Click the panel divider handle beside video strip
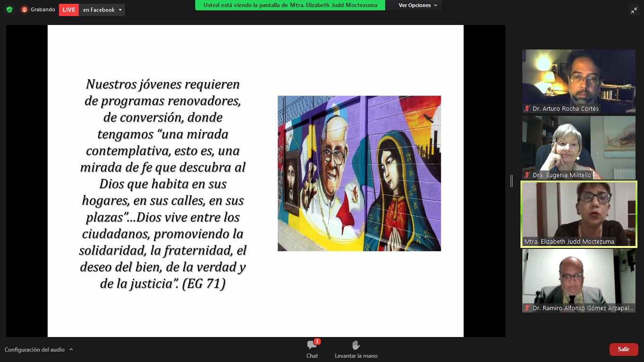 pos(512,181)
